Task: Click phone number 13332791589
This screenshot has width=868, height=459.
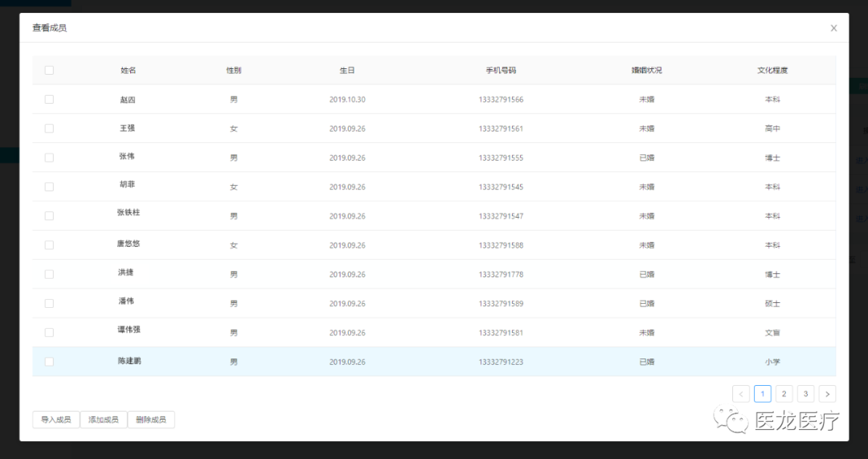Action: click(501, 303)
